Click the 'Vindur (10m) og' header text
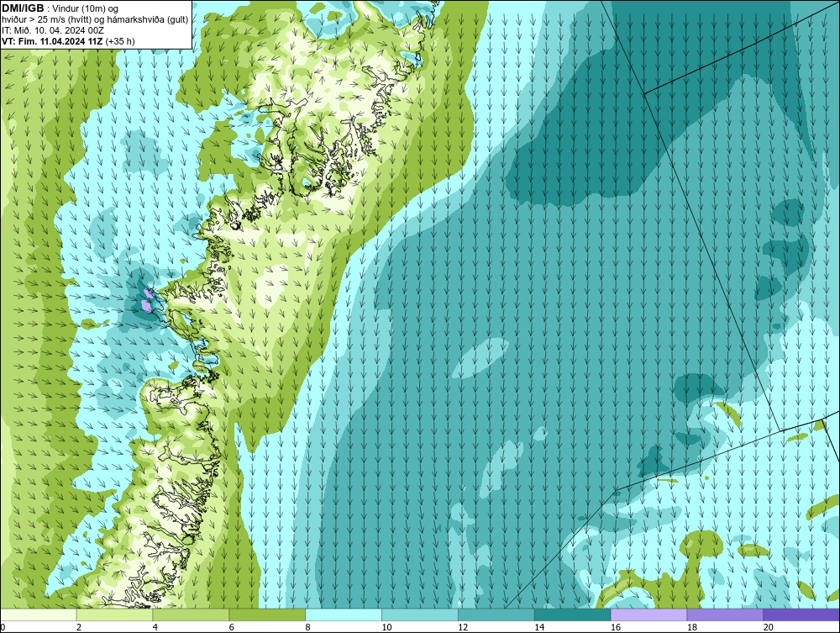The image size is (840, 633). coord(87,9)
